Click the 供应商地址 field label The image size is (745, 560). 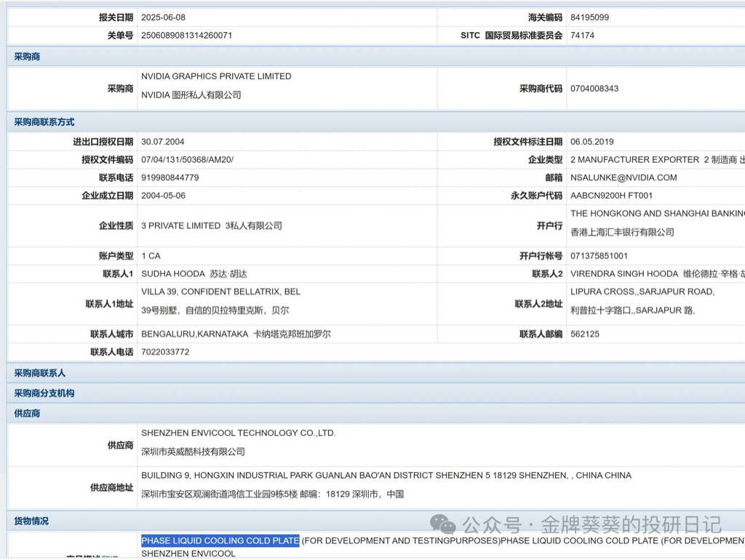111,487
